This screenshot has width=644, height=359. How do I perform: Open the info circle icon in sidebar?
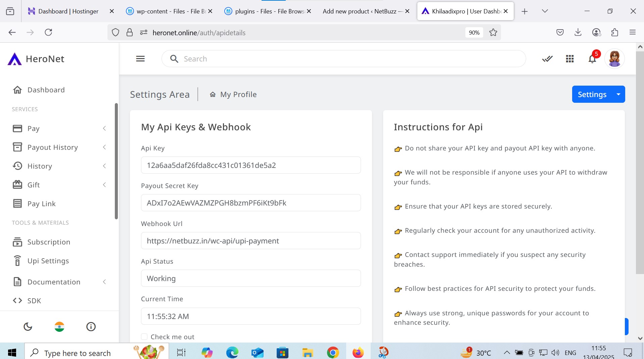point(91,326)
